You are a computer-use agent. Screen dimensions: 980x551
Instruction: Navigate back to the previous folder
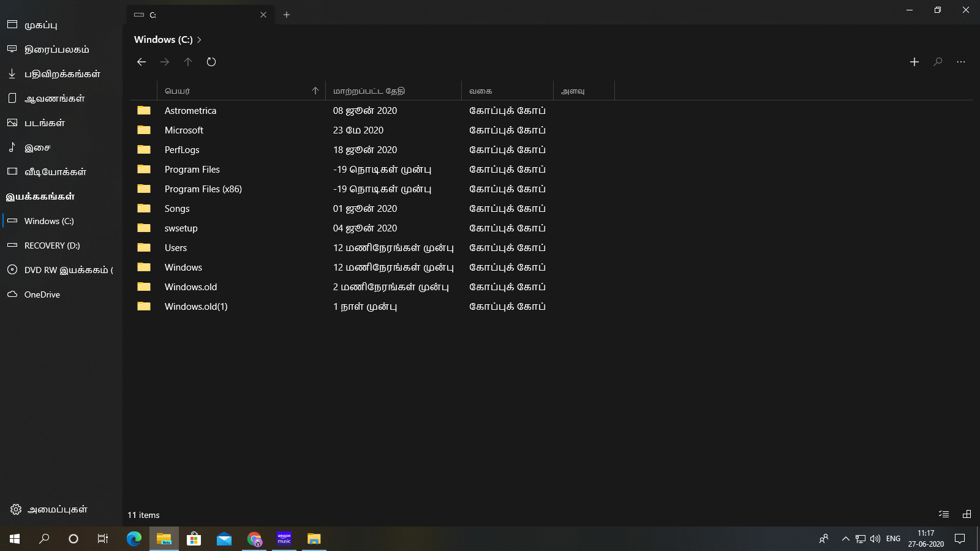click(141, 62)
